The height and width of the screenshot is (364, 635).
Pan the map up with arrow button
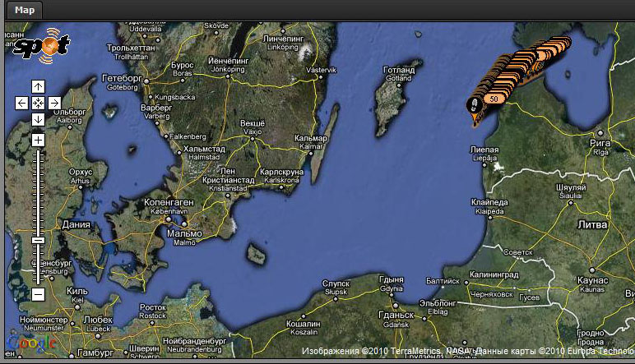(x=38, y=86)
